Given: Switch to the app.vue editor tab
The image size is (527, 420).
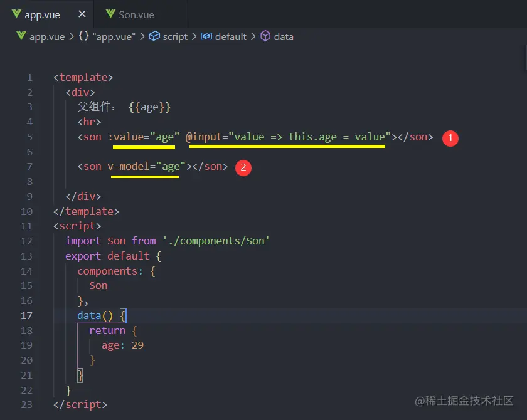Looking at the screenshot, I should (x=47, y=14).
